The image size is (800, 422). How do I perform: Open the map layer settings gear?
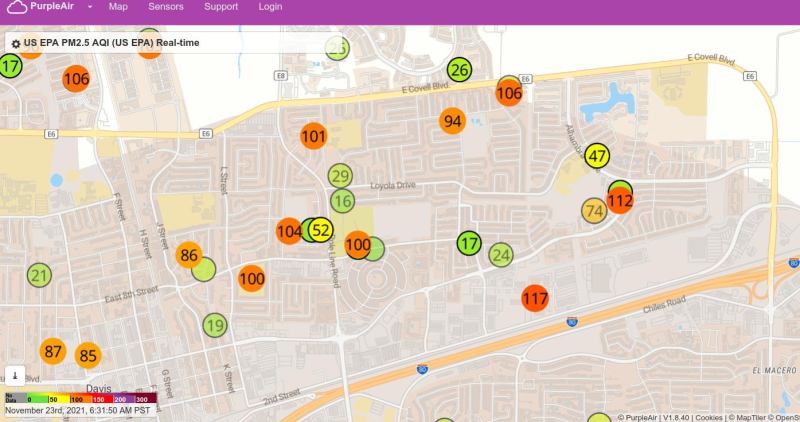tap(16, 44)
